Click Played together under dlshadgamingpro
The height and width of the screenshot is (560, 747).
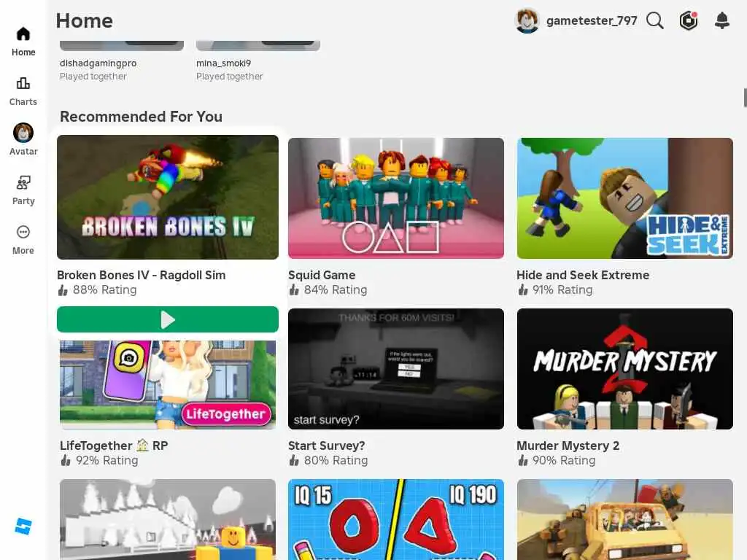pyautogui.click(x=93, y=76)
